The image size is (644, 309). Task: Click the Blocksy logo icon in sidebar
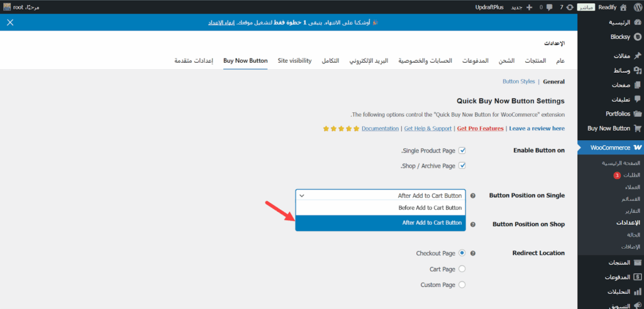pyautogui.click(x=638, y=36)
